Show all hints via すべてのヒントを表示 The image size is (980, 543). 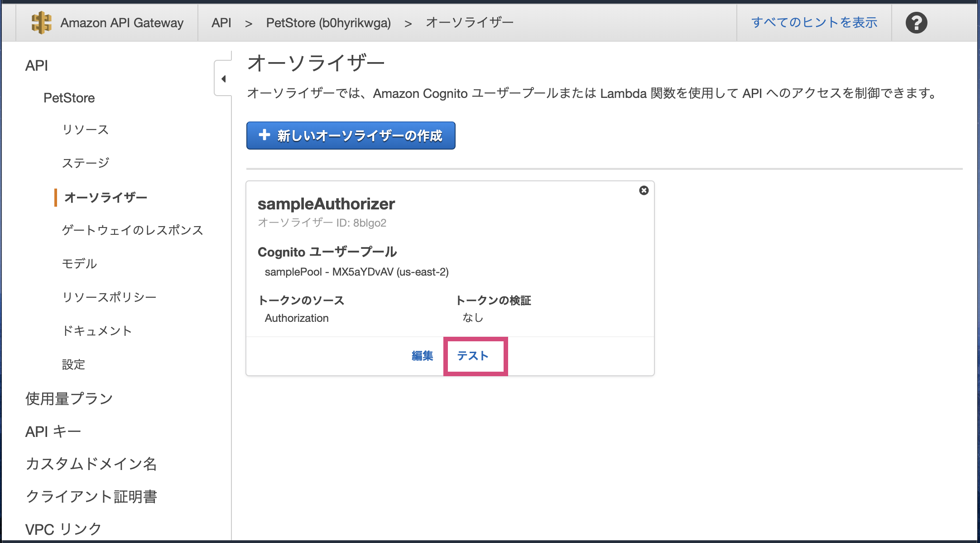click(814, 23)
